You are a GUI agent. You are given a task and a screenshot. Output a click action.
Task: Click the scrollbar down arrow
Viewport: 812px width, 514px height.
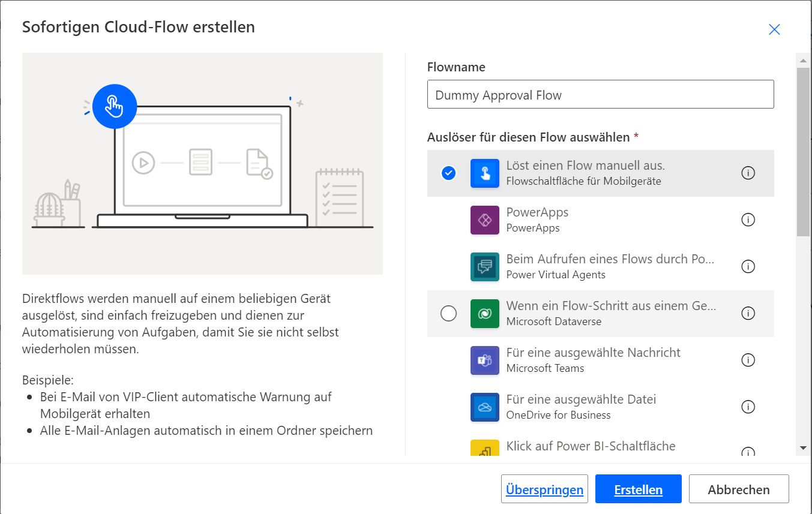(x=803, y=448)
